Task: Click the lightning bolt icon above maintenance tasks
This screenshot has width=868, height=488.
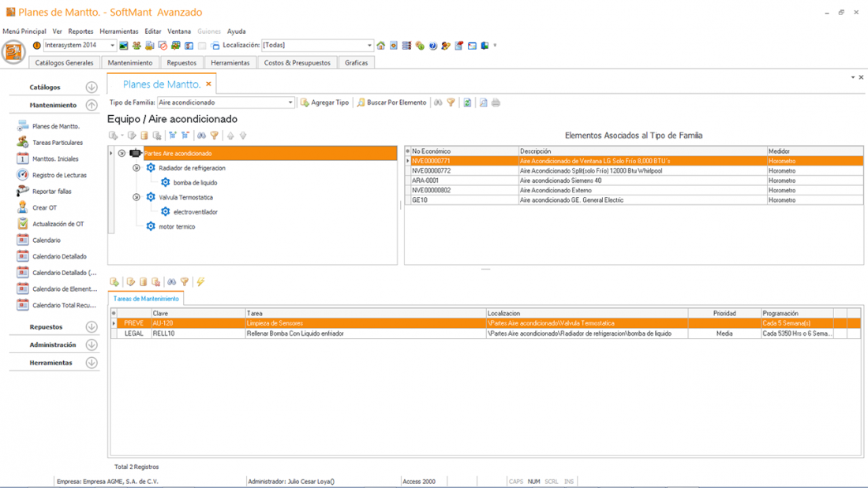Action: [x=200, y=281]
